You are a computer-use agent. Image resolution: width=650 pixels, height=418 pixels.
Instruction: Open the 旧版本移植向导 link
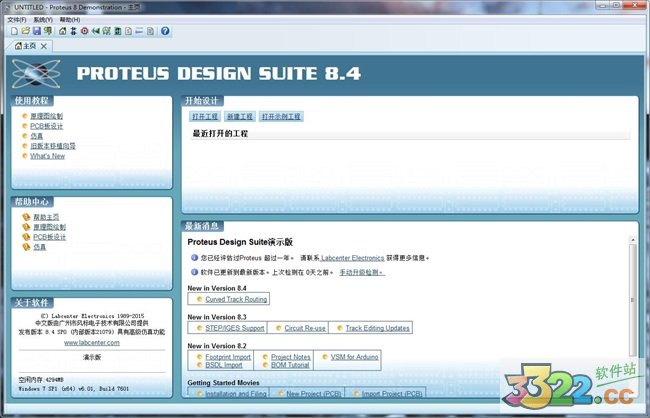point(53,146)
